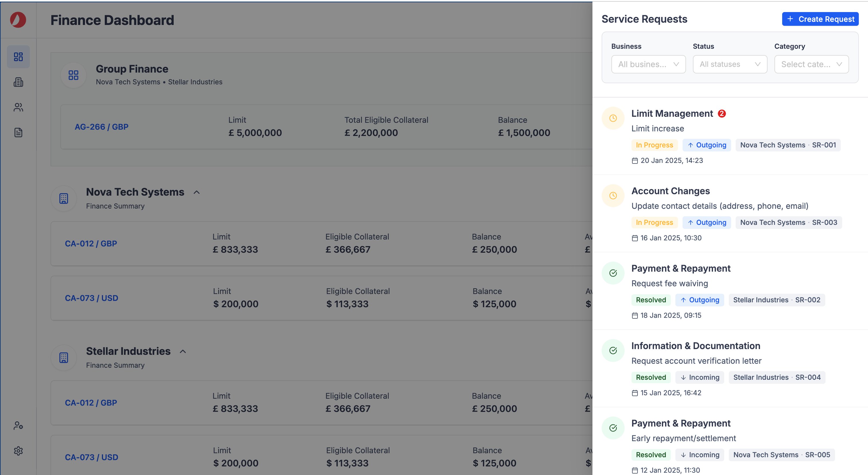
Task: Click Early repayment/settlement description
Action: pos(684,438)
